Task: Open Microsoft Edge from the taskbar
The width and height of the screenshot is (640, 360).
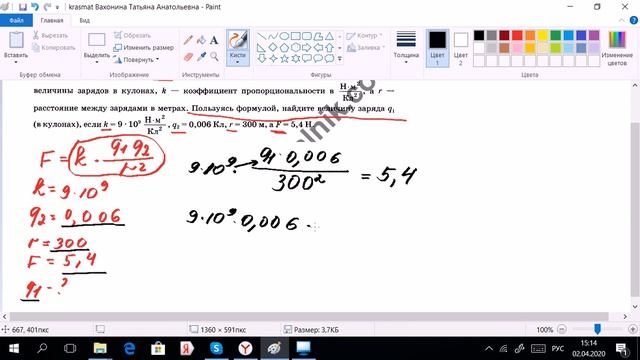Action: 129,348
